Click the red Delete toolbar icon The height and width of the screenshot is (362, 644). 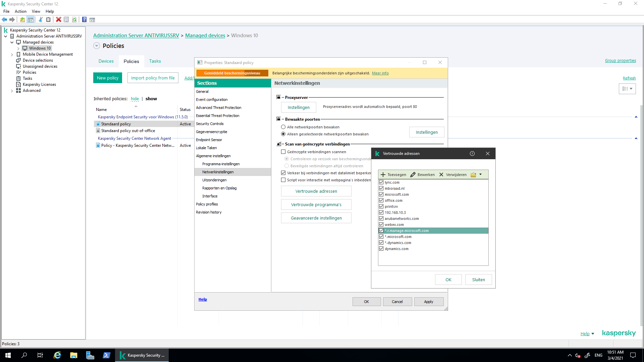click(58, 20)
